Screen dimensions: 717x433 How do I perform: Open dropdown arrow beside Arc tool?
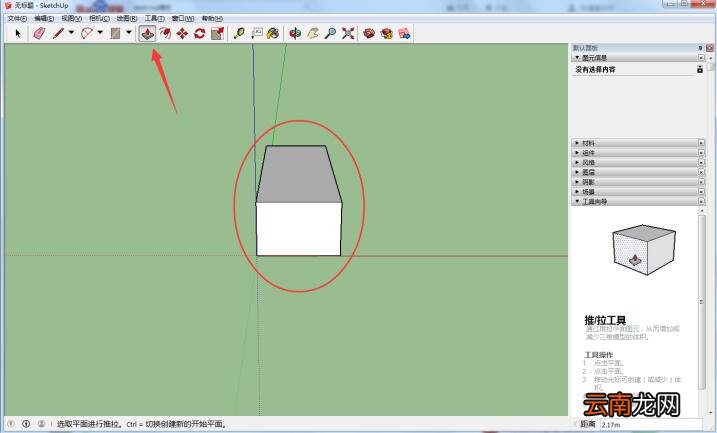(100, 32)
